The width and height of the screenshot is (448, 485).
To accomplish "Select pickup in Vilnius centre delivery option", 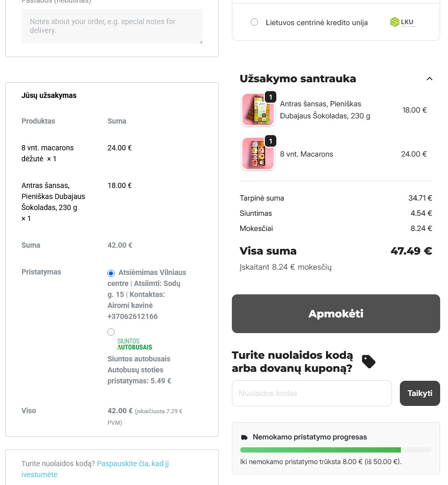I will click(x=111, y=273).
